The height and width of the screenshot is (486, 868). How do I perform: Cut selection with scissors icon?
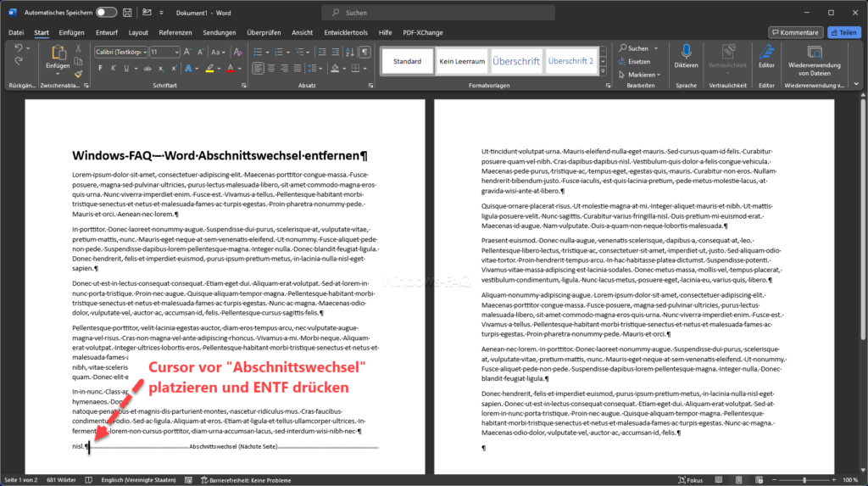point(78,48)
